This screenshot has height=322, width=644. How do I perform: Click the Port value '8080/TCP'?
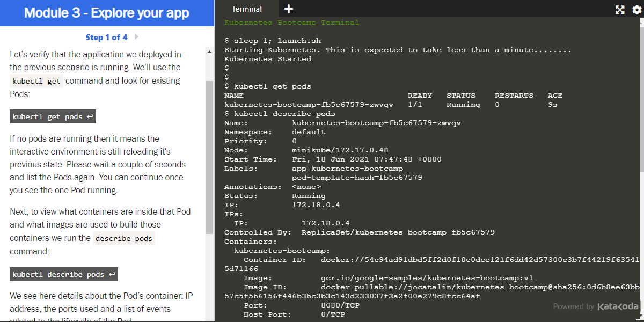(340, 305)
